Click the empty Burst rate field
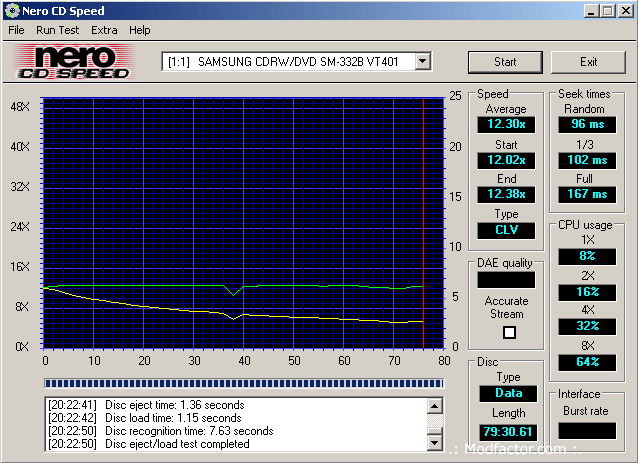The width and height of the screenshot is (638, 463). tap(587, 430)
